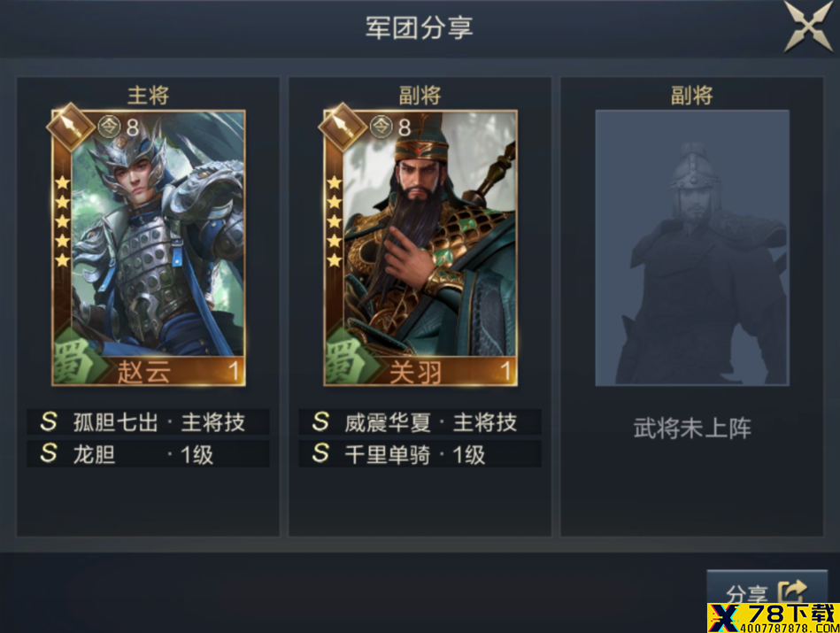The width and height of the screenshot is (840, 633).
Task: Click the 分享 share button
Action: [767, 593]
